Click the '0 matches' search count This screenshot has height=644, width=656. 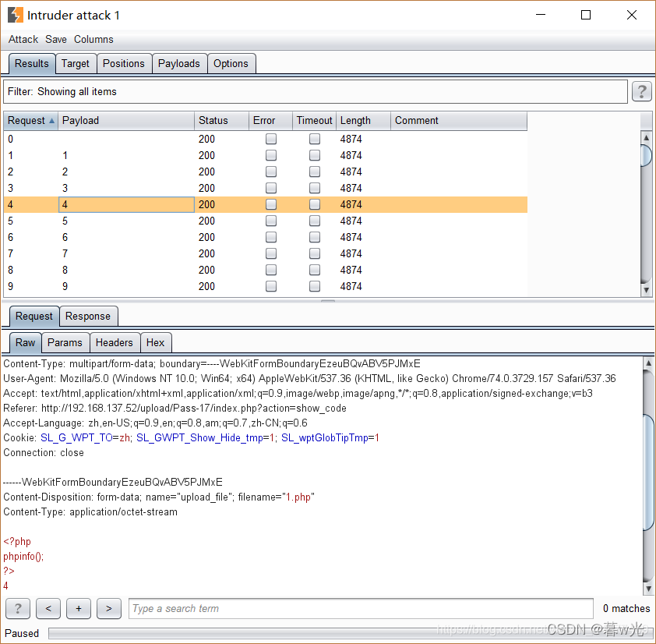[626, 608]
